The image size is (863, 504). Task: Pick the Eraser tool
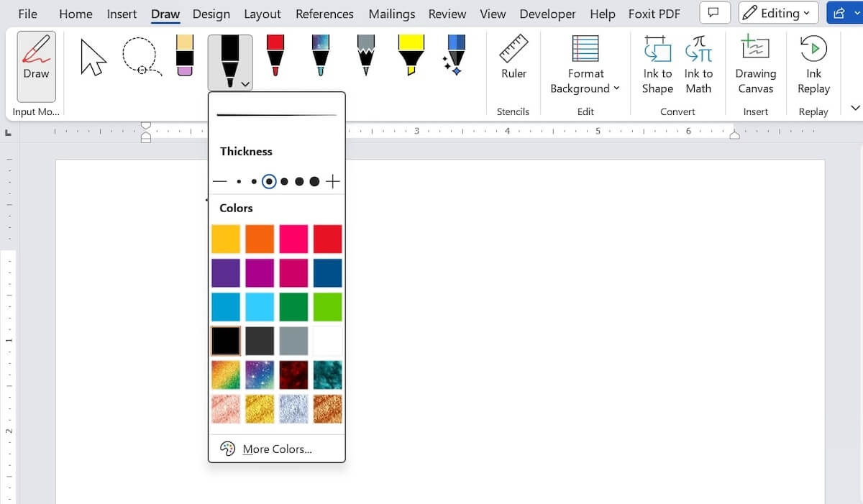coord(185,56)
